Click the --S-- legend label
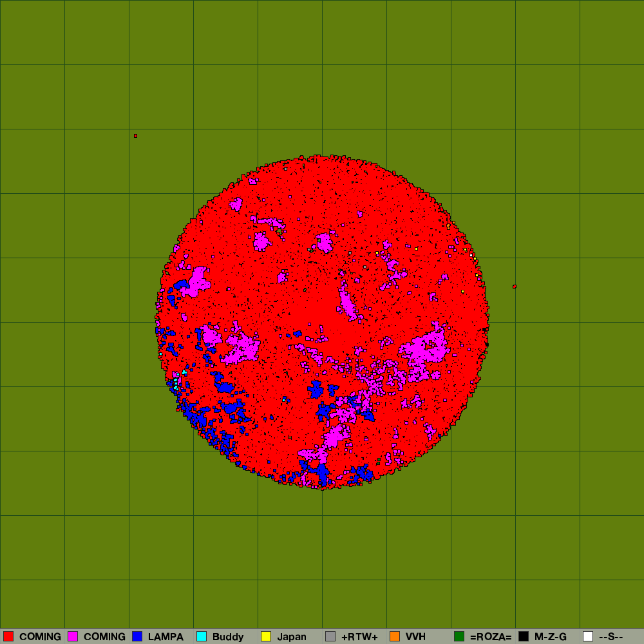Screen dimensions: 644x644 tap(611, 637)
